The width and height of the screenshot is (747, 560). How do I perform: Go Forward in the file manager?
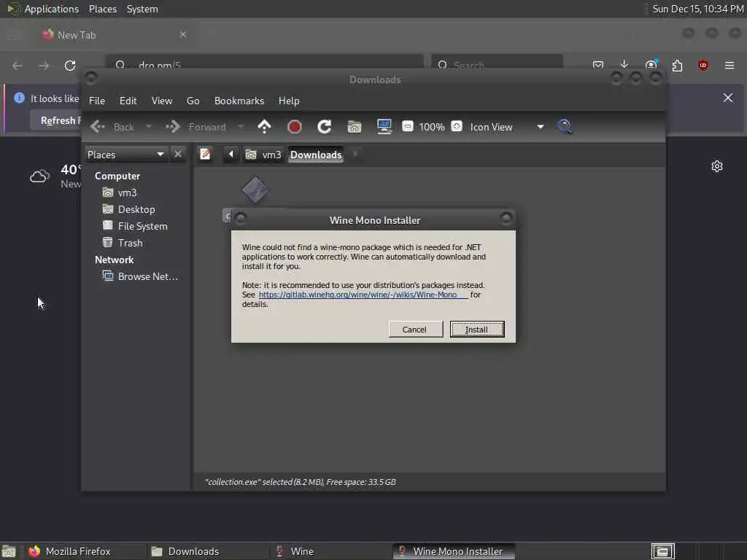click(x=196, y=127)
